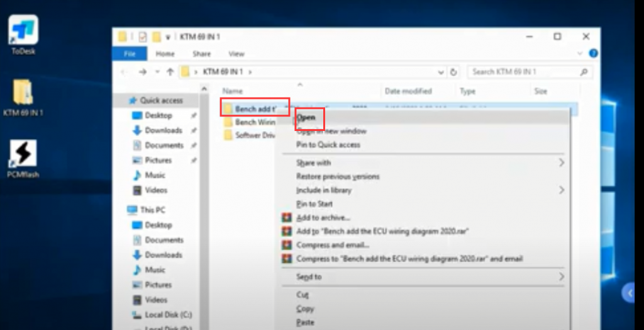Expand the Send to submenu arrow

(x=561, y=277)
